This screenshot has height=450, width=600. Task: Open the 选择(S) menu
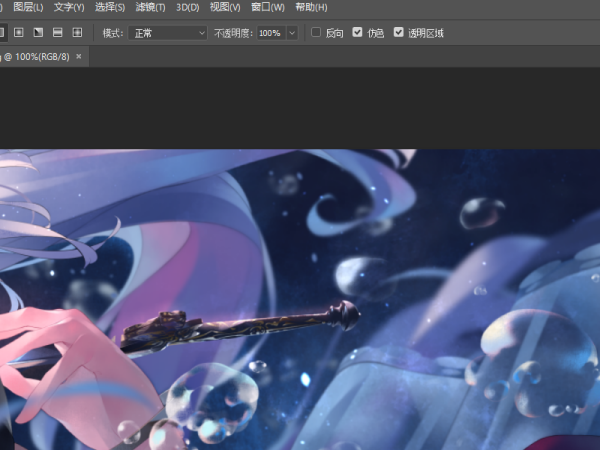tap(110, 7)
